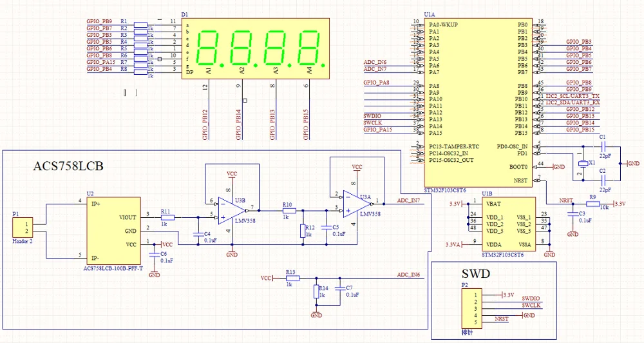Select the P1 Header 2 connector
The width and height of the screenshot is (644, 343).
23,228
